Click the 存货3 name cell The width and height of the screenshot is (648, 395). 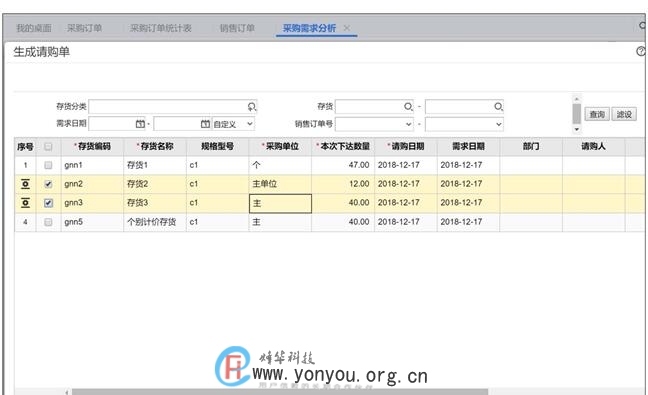click(x=155, y=203)
